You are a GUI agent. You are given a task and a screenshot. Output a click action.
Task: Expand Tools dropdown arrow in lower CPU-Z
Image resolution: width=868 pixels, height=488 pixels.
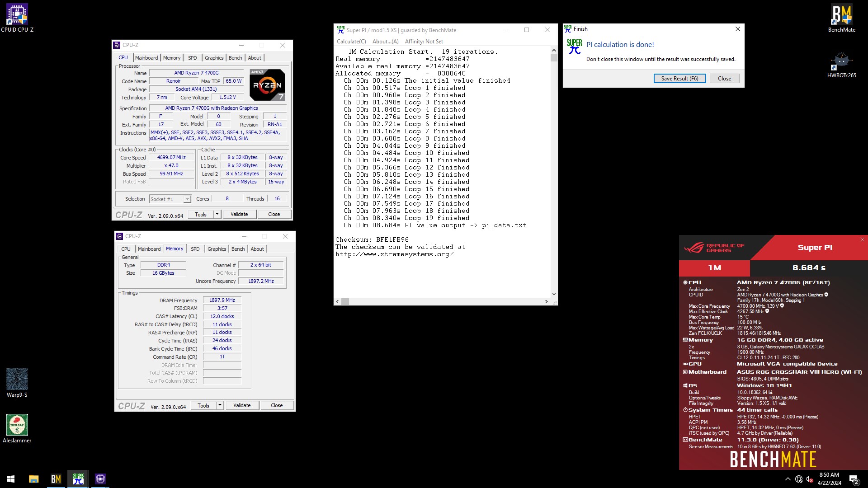pyautogui.click(x=220, y=405)
